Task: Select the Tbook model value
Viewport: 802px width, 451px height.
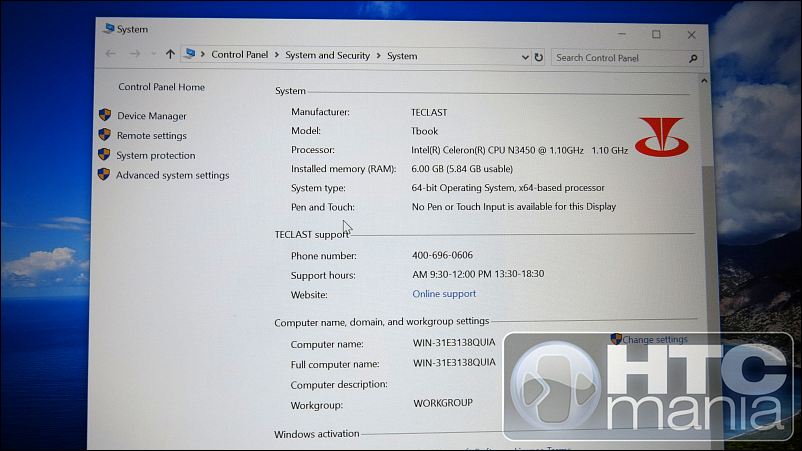Action: click(425, 131)
